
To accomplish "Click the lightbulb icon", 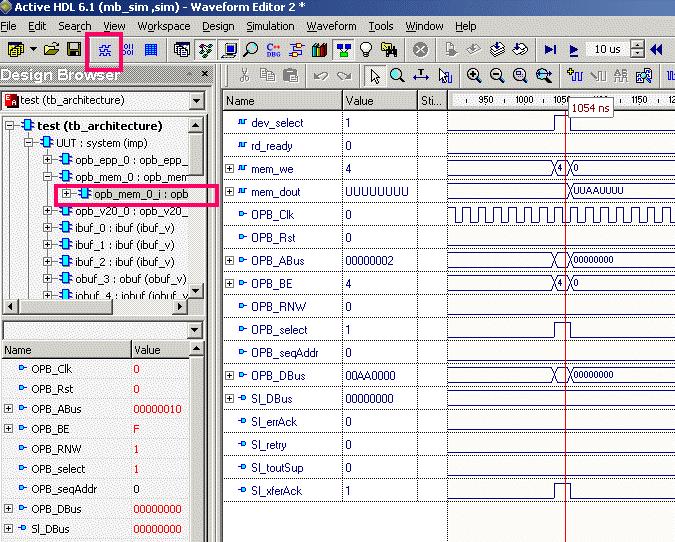I will tap(366, 50).
